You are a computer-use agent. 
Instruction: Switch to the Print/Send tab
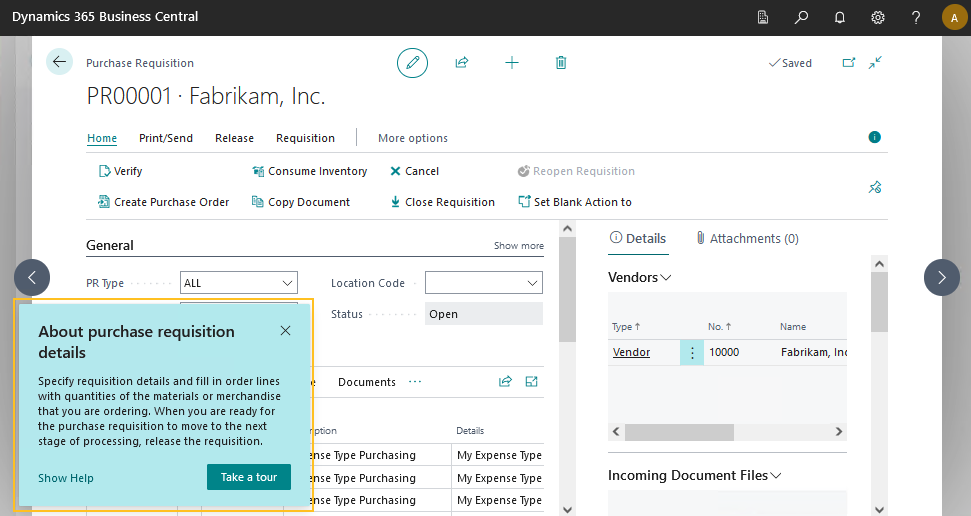click(x=166, y=138)
